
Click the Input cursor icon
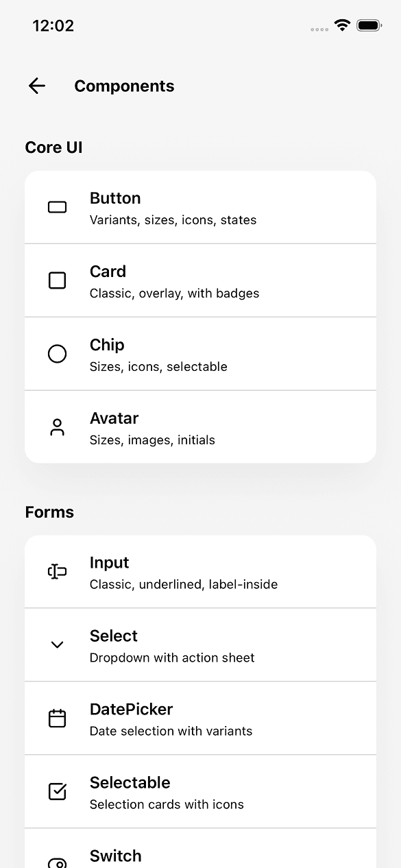(x=57, y=571)
